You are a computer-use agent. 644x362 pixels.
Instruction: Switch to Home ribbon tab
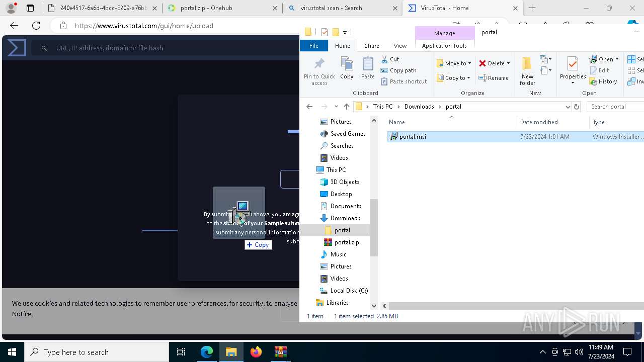point(342,46)
